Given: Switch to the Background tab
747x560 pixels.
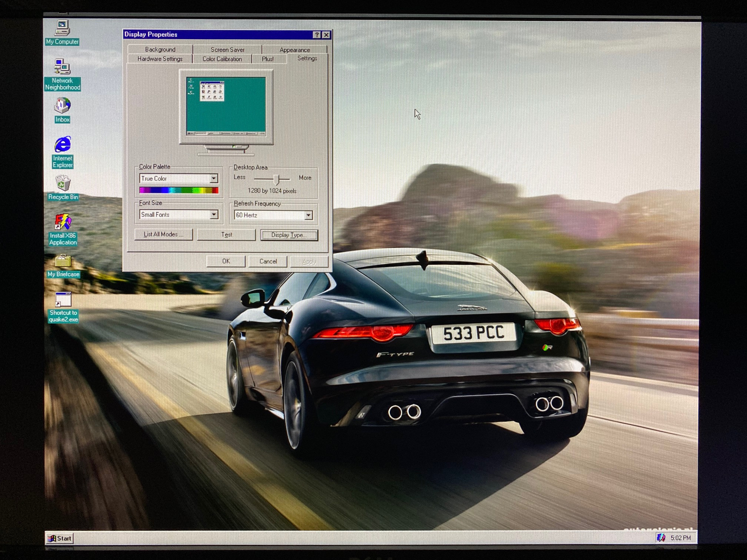Looking at the screenshot, I should tap(160, 50).
